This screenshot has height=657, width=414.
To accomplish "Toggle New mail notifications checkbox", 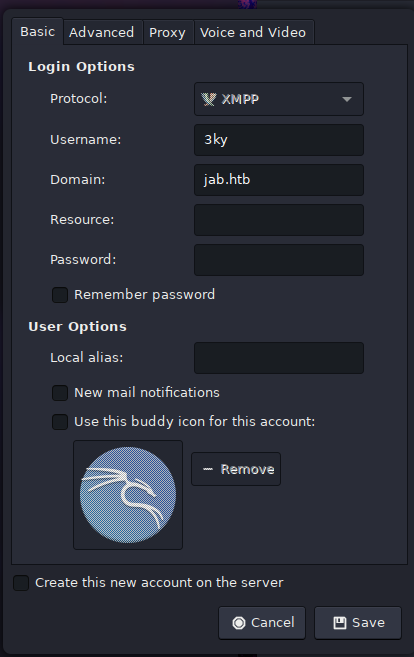I will 60,393.
